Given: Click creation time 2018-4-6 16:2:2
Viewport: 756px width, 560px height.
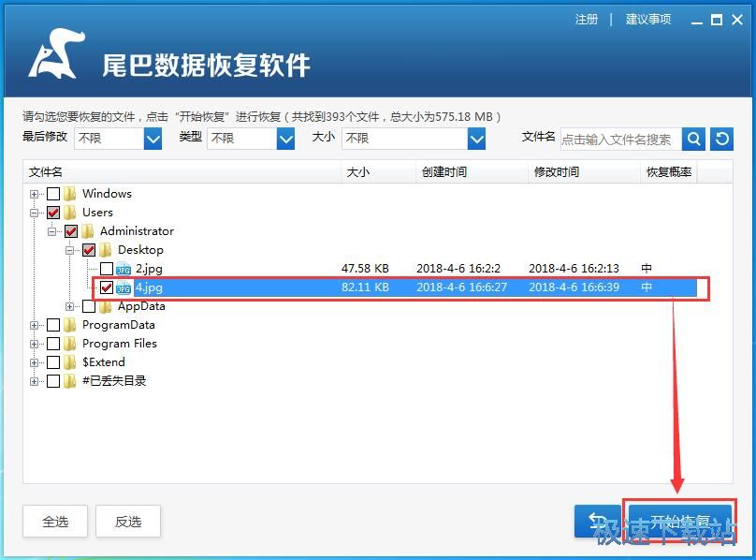Looking at the screenshot, I should coord(458,269).
